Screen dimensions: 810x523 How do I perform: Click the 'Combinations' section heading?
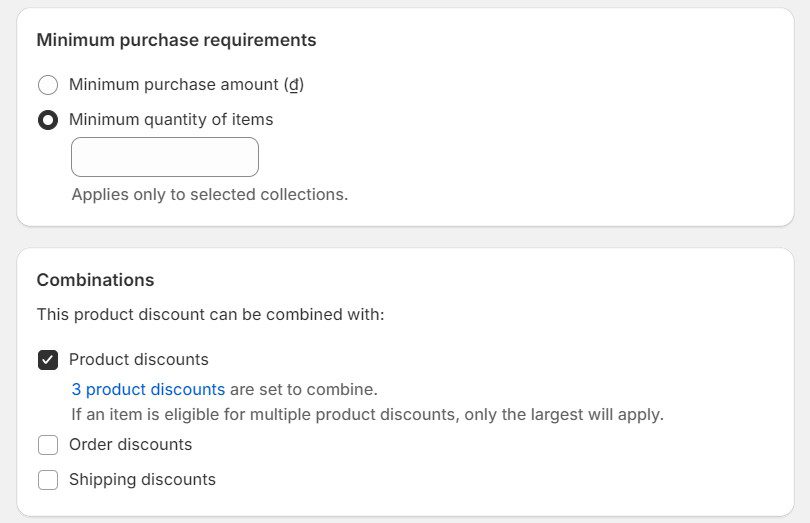95,280
